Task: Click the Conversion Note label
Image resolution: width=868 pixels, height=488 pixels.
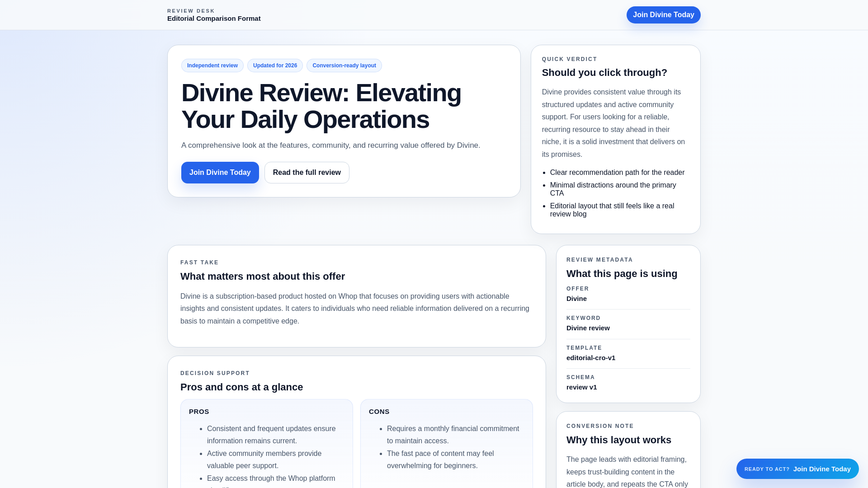Action: pos(600,426)
